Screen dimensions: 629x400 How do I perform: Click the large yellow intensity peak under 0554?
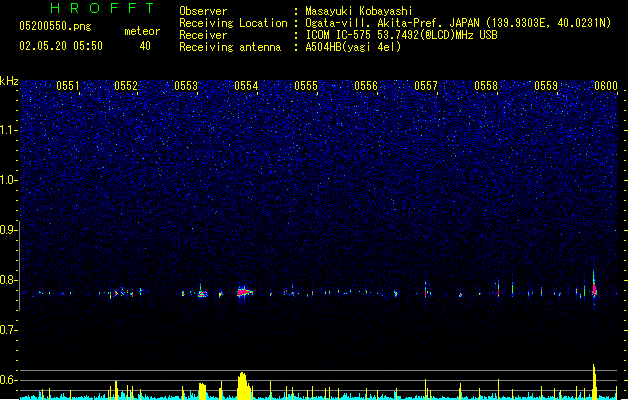pos(243,386)
